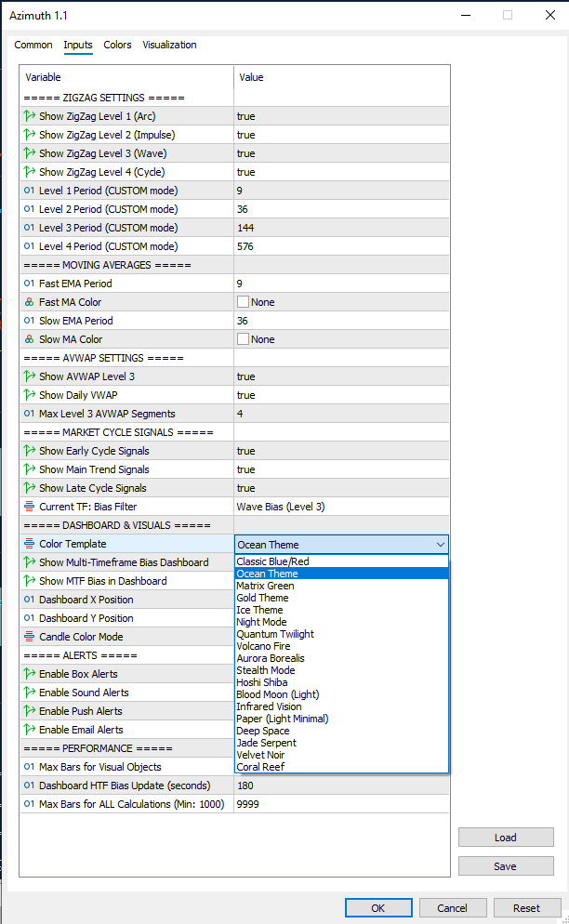Click the Save button
Screen dimensions: 569x924
(x=506, y=866)
